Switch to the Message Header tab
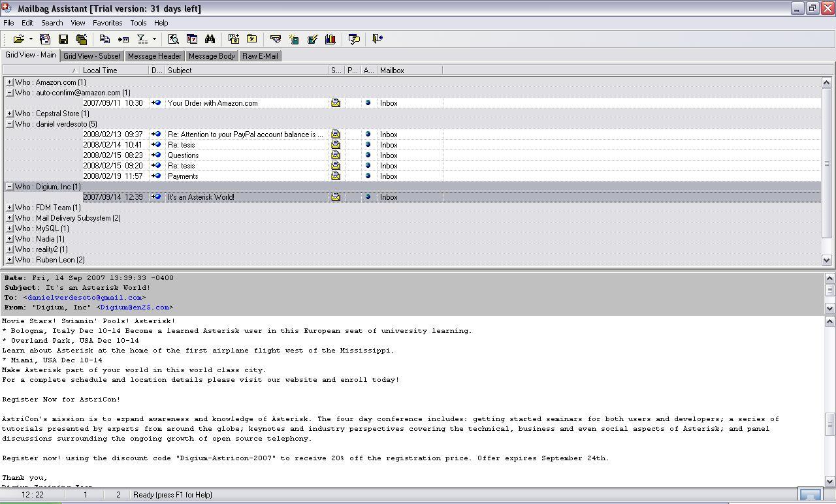 [x=155, y=56]
